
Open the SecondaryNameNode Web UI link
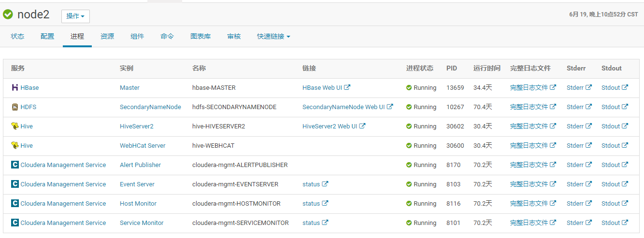point(347,107)
